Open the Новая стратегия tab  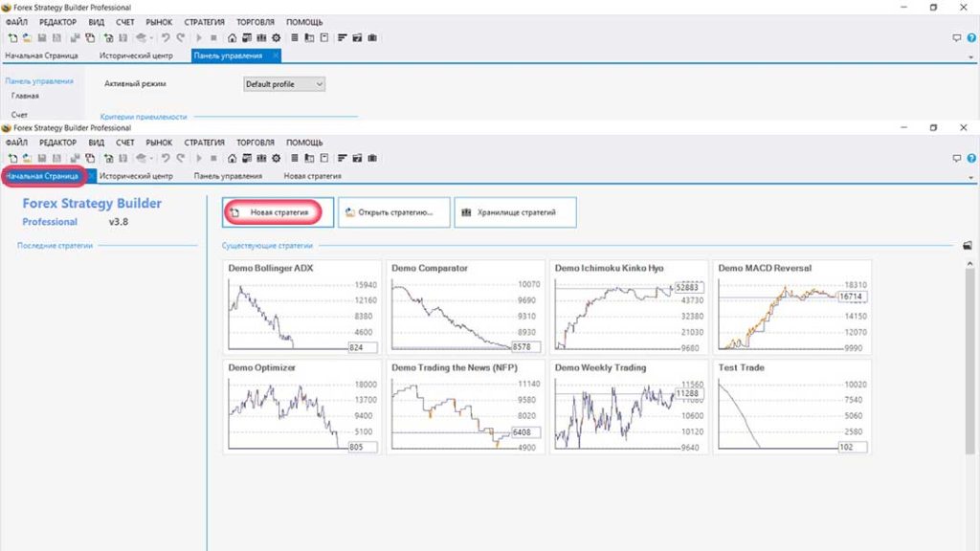[x=312, y=176]
